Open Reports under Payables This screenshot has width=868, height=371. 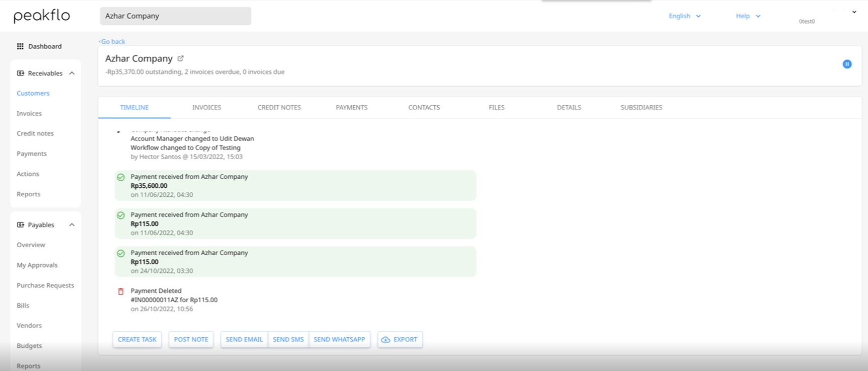[28, 366]
